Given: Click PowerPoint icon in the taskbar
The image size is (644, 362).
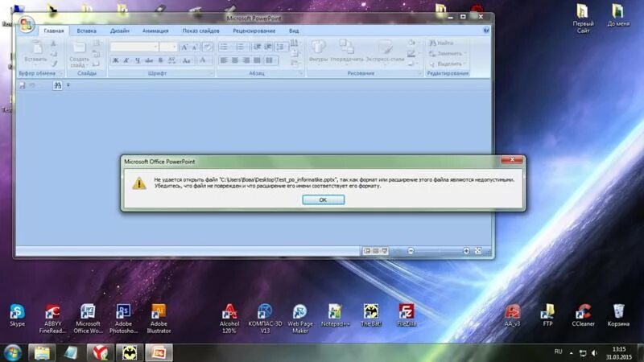Looking at the screenshot, I should tap(159, 353).
